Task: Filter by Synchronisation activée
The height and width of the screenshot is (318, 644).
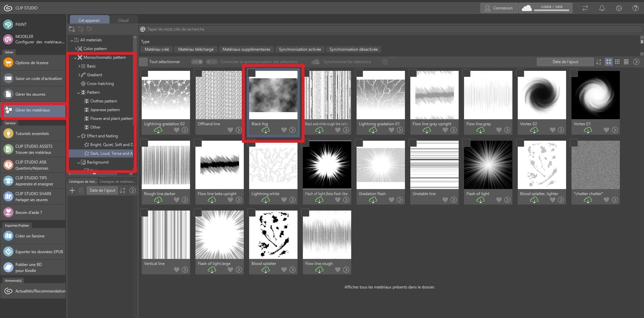Action: click(300, 49)
